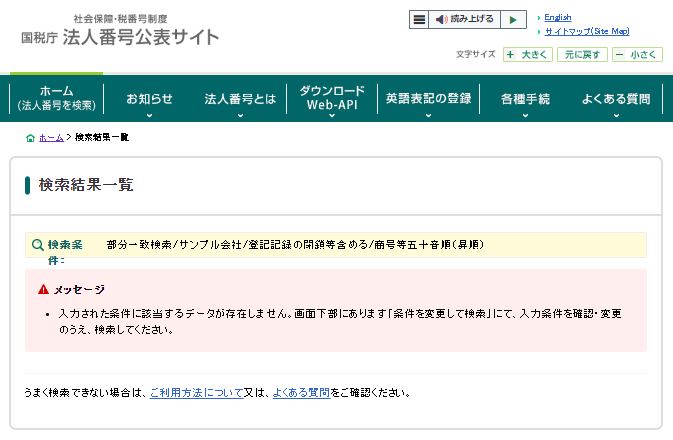Expand chevron under 各種手続

[x=525, y=115]
